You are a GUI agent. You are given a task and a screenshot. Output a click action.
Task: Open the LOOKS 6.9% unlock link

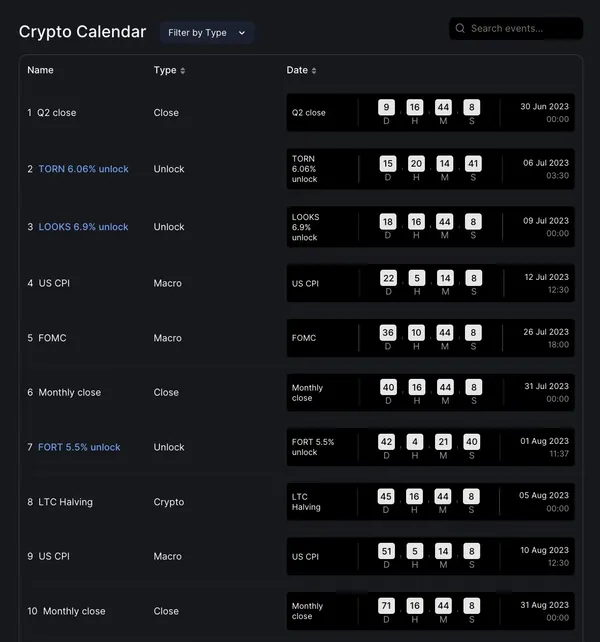[x=84, y=227]
